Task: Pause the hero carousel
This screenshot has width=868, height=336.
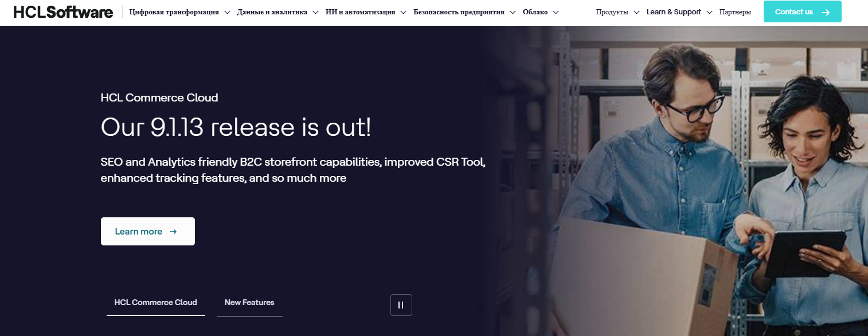Action: (x=401, y=305)
